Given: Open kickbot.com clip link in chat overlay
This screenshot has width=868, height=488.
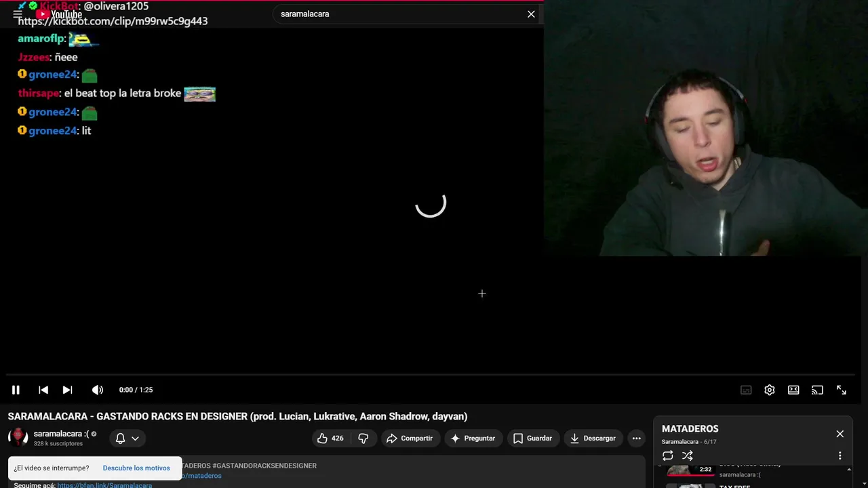Looking at the screenshot, I should [113, 21].
